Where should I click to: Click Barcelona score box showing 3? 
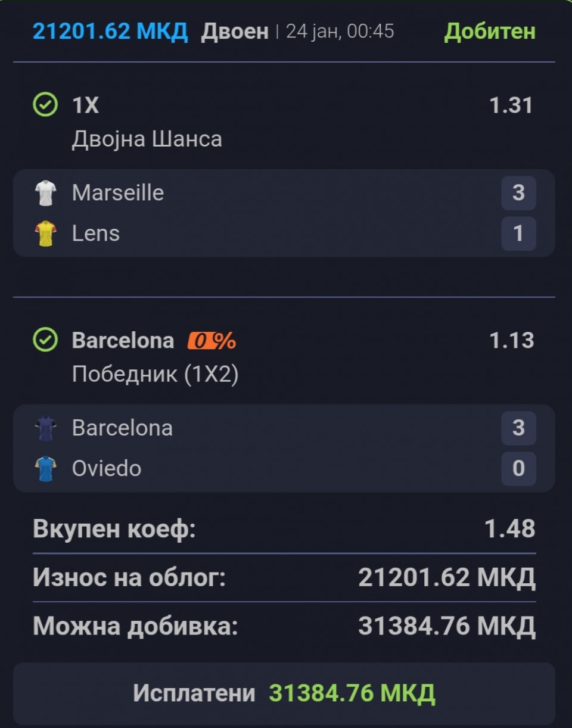pyautogui.click(x=518, y=428)
